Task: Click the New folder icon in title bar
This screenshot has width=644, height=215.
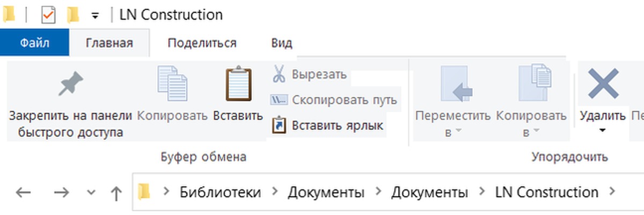Action: [x=73, y=15]
